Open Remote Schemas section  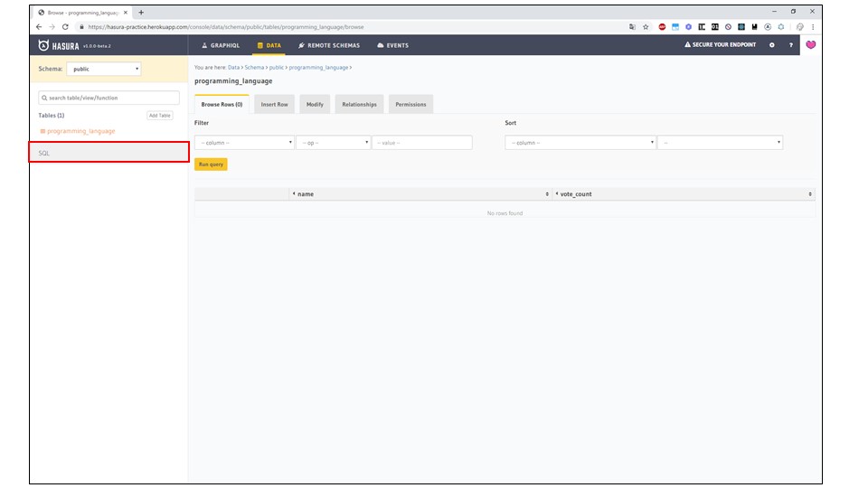[x=329, y=45]
